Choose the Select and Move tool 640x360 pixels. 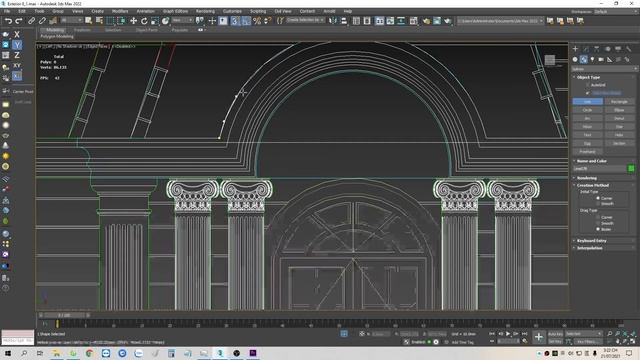(133, 21)
